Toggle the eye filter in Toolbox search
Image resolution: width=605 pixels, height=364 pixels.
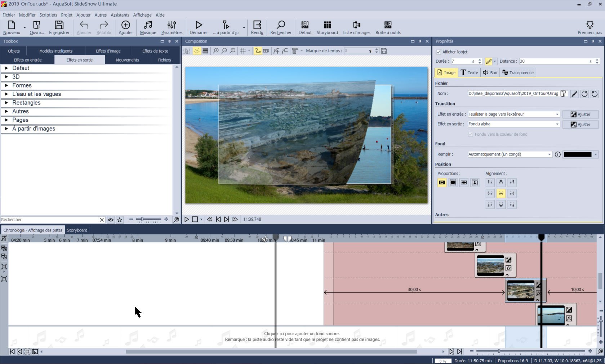pyautogui.click(x=111, y=220)
